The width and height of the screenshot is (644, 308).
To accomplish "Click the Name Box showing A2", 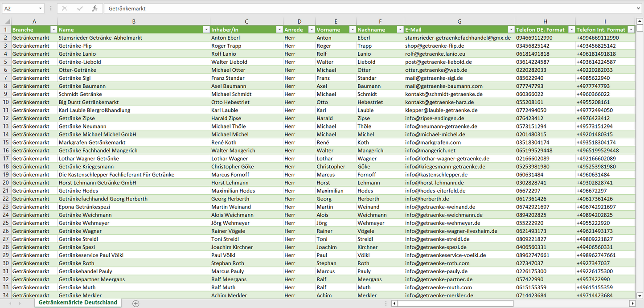I will 20,8.
